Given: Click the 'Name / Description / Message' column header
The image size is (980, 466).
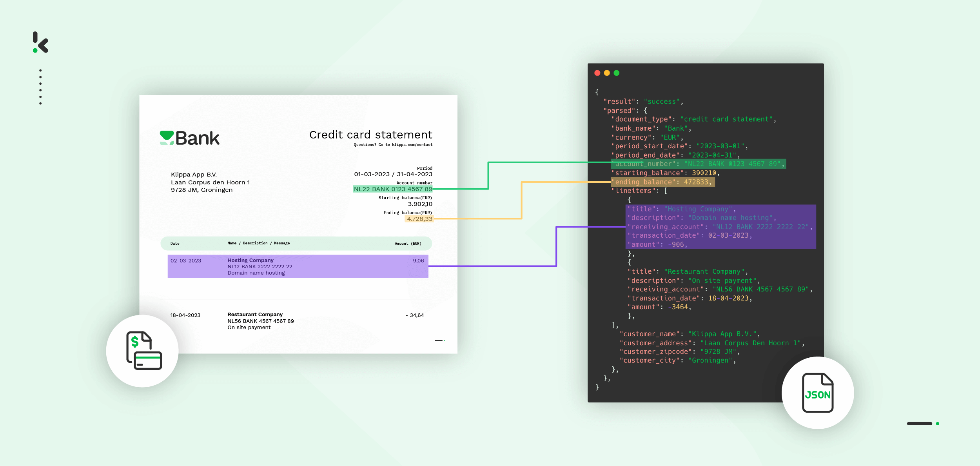Looking at the screenshot, I should [x=259, y=243].
